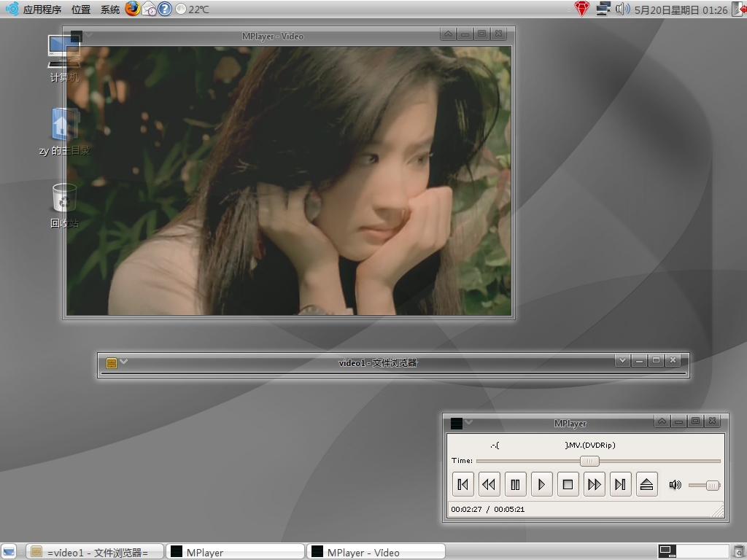This screenshot has height=560, width=747.
Task: Close the MPlayer - Video window
Action: point(498,34)
